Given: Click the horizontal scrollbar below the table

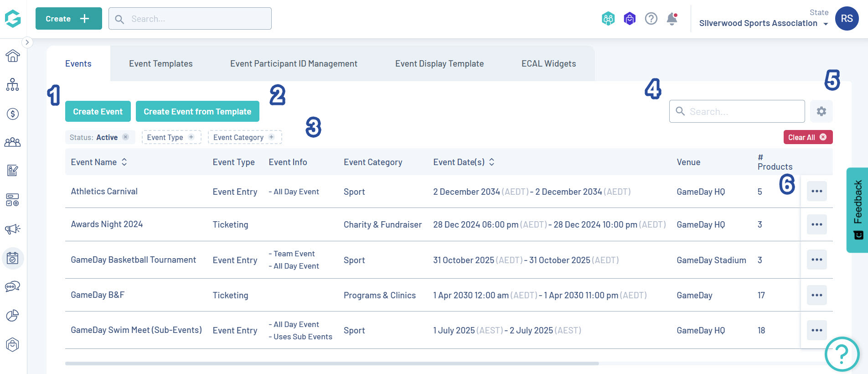Looking at the screenshot, I should click(x=332, y=364).
